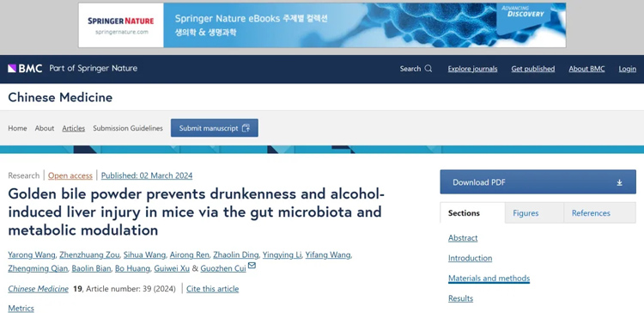The width and height of the screenshot is (644, 313).
Task: Click Cite this article link
Action: coord(212,289)
